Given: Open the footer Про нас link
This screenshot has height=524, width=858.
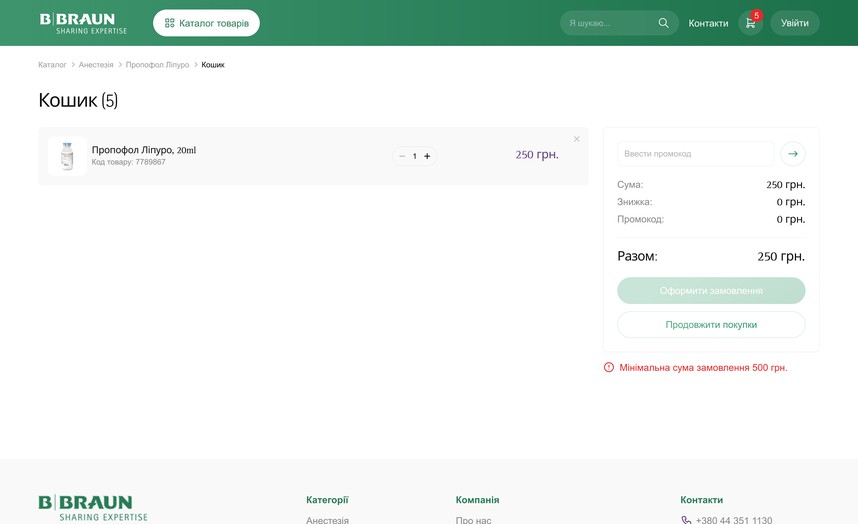Looking at the screenshot, I should coord(473,520).
